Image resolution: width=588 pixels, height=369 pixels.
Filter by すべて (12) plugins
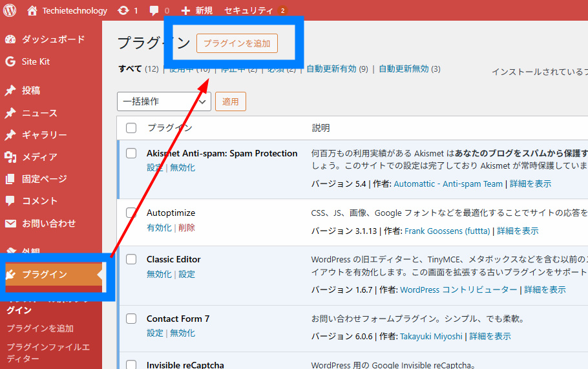(x=138, y=69)
